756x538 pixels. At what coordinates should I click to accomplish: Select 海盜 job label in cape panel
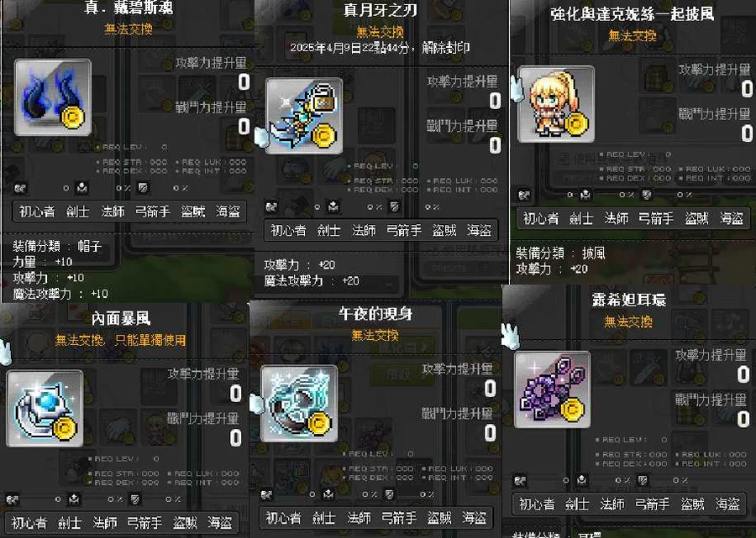click(x=732, y=219)
